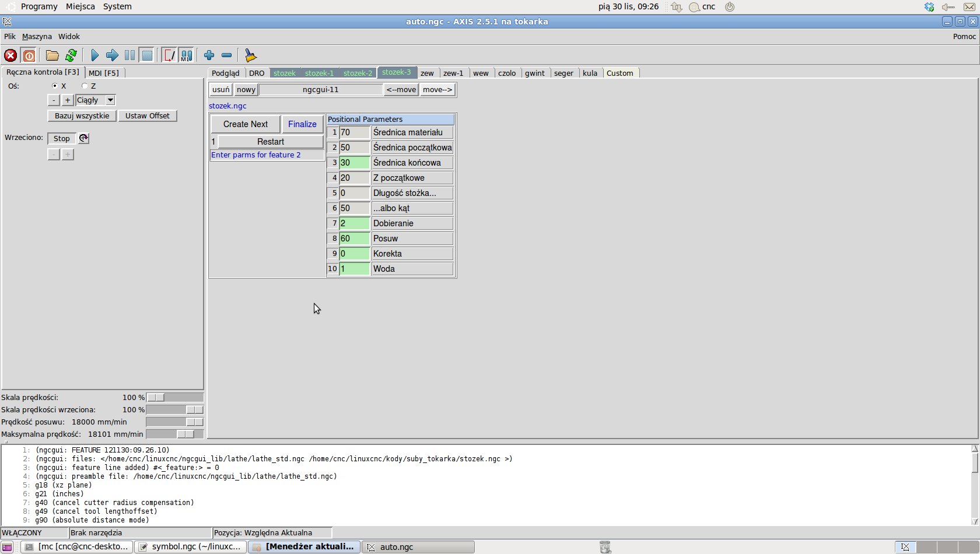This screenshot has height=554, width=980.
Task: Switch to DRO tab
Action: click(x=257, y=73)
